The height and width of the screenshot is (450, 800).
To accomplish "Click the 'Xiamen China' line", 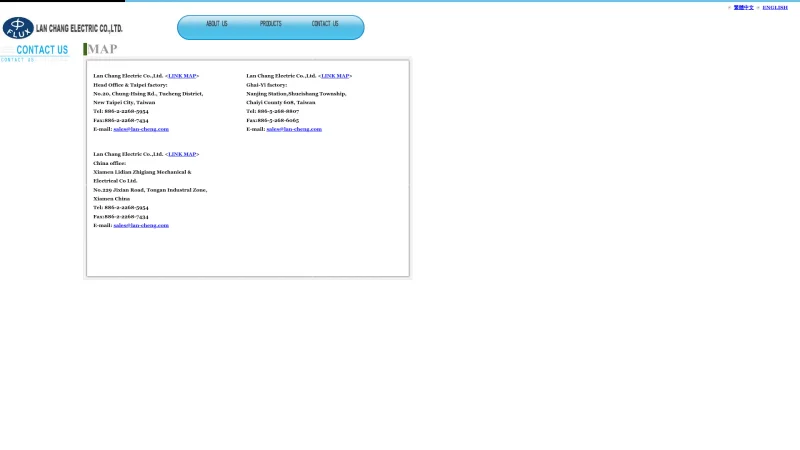I will pyautogui.click(x=111, y=199).
